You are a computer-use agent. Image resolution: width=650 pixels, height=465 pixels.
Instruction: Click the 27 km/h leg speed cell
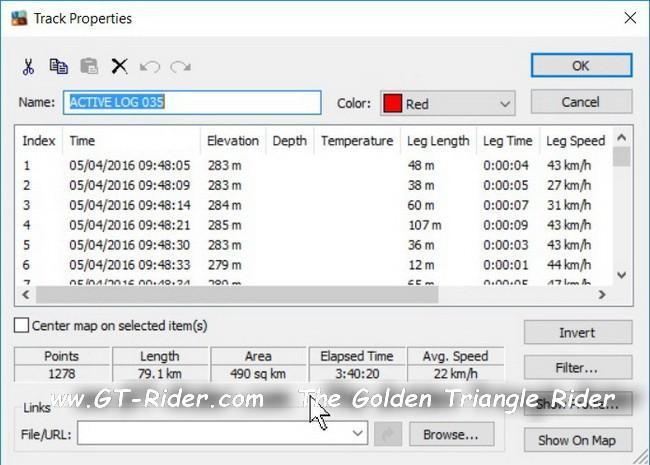pyautogui.click(x=569, y=185)
